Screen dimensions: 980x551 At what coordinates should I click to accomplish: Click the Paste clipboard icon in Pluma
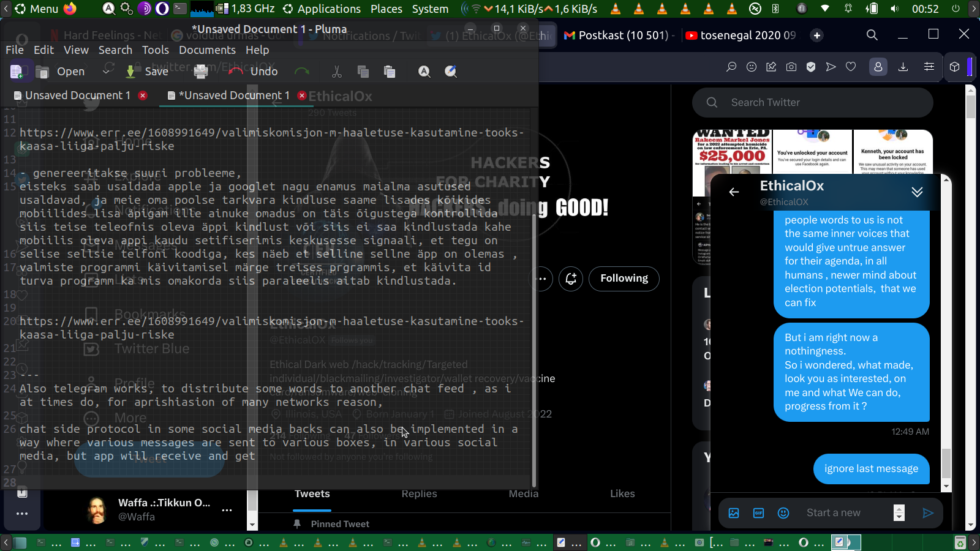pos(390,72)
